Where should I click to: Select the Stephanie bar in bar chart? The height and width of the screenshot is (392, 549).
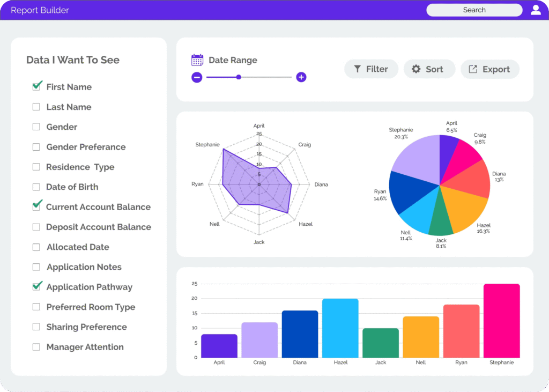pos(501,321)
